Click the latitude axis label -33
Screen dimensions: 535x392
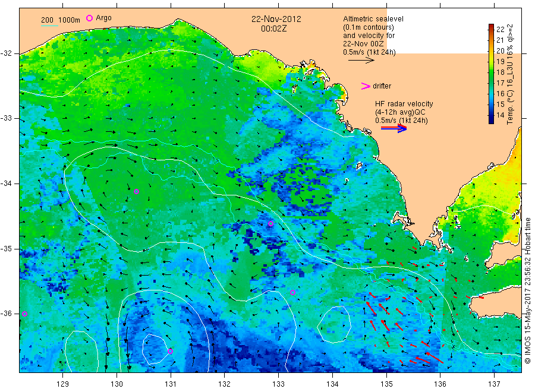(6, 118)
